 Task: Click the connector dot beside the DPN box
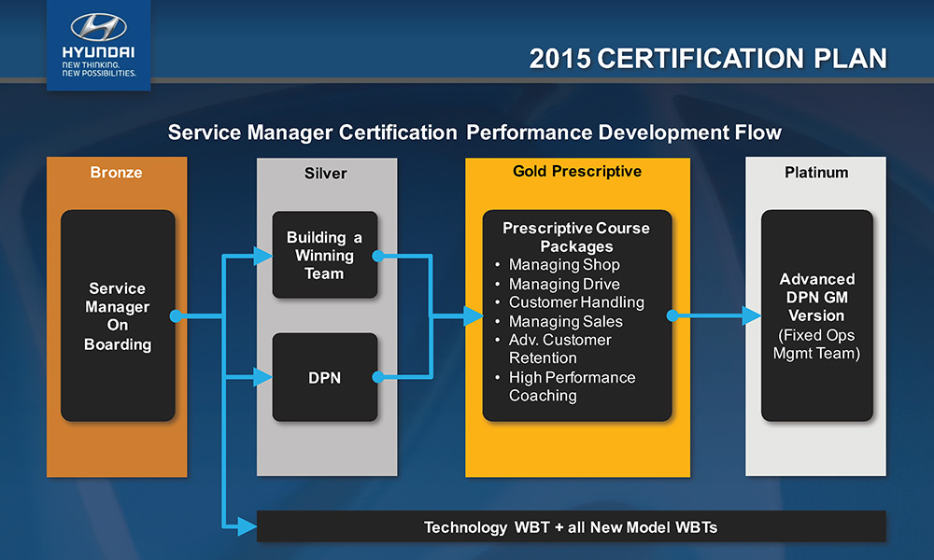pos(377,378)
